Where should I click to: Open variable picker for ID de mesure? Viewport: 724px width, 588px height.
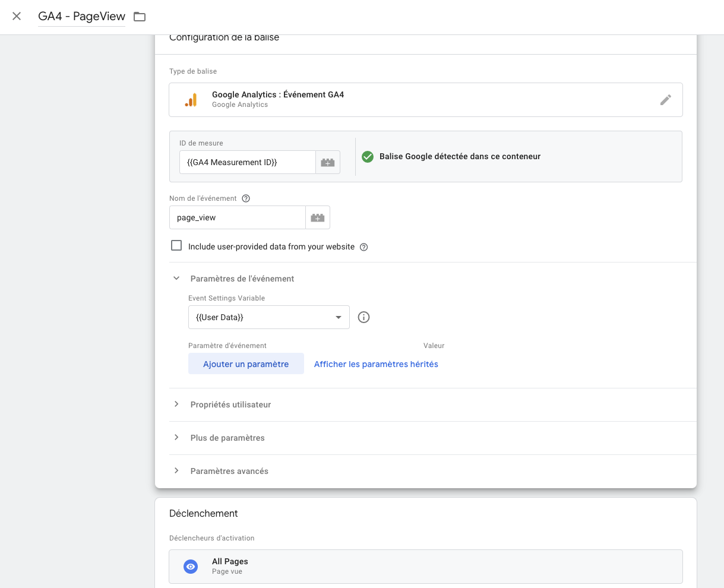(x=328, y=162)
